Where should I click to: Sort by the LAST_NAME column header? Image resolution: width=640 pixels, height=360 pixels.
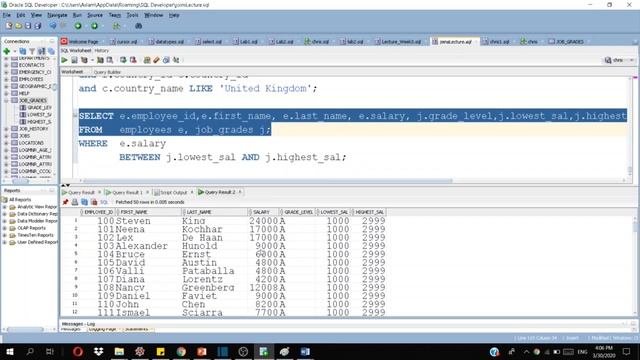[x=214, y=212]
